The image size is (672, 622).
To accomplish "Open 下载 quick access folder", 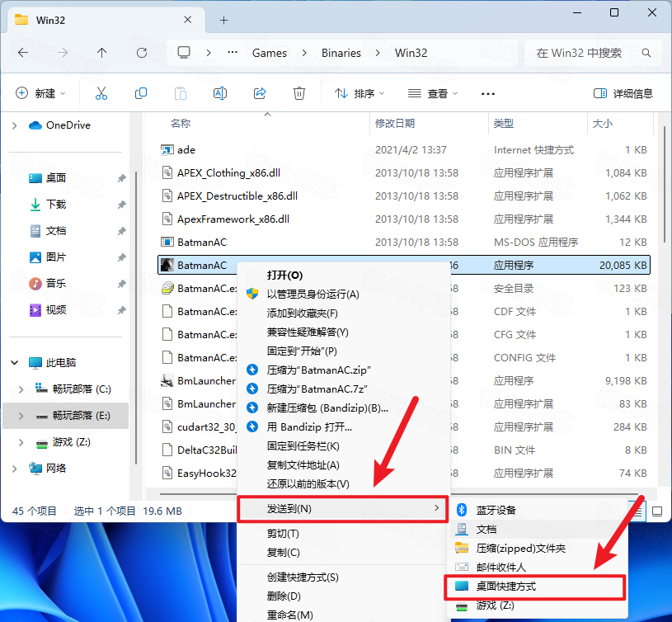I will 56,205.
